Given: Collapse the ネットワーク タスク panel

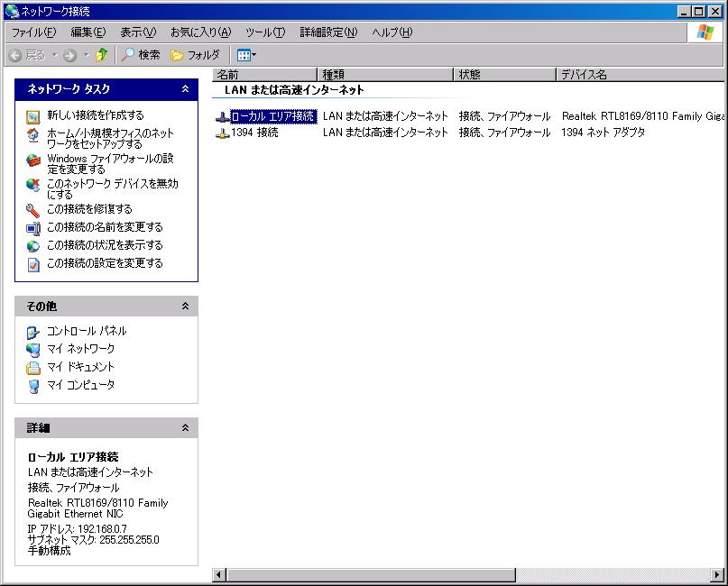Looking at the screenshot, I should click(x=185, y=88).
